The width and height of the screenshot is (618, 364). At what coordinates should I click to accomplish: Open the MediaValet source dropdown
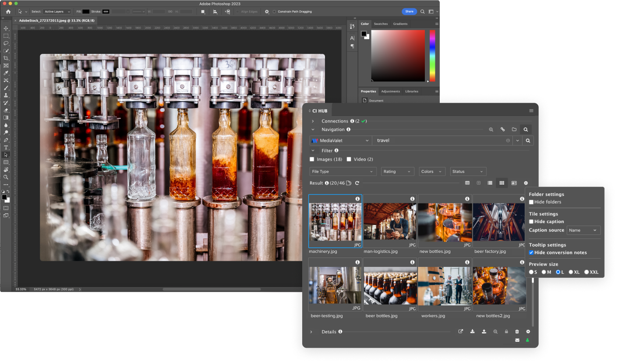(340, 140)
